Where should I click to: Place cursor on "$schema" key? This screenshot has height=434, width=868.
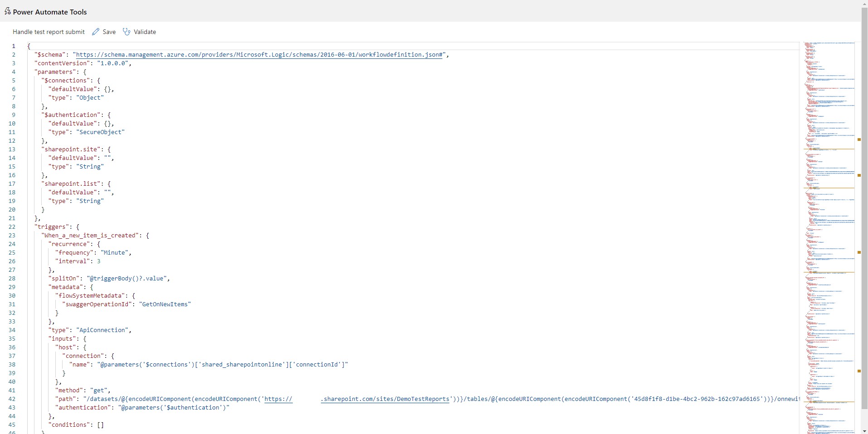[x=50, y=54]
